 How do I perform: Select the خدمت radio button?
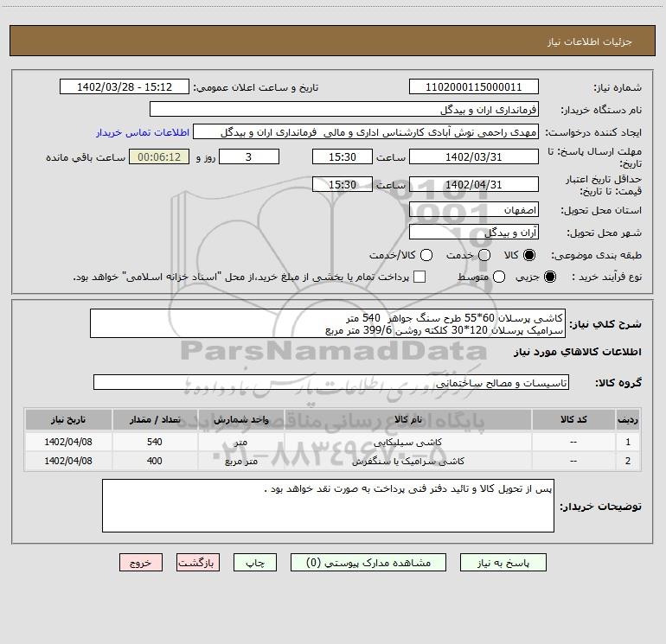coord(484,255)
